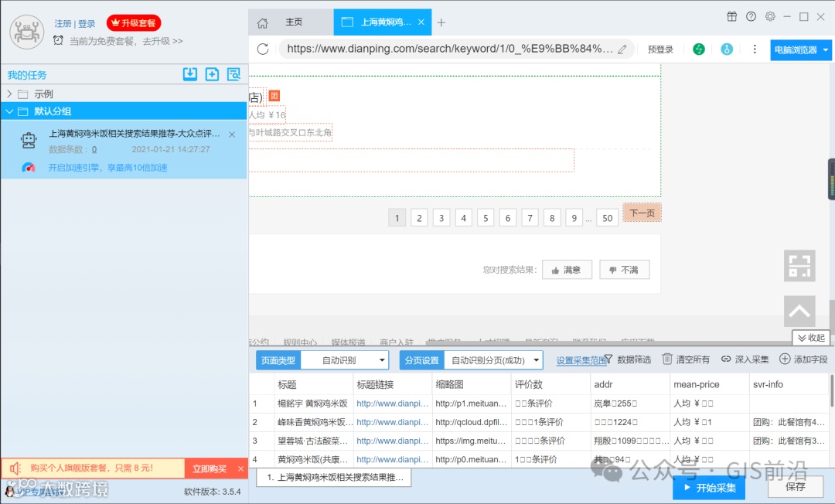Open the 电脑浏览器 dropdown
The image size is (835, 504).
[x=802, y=49]
